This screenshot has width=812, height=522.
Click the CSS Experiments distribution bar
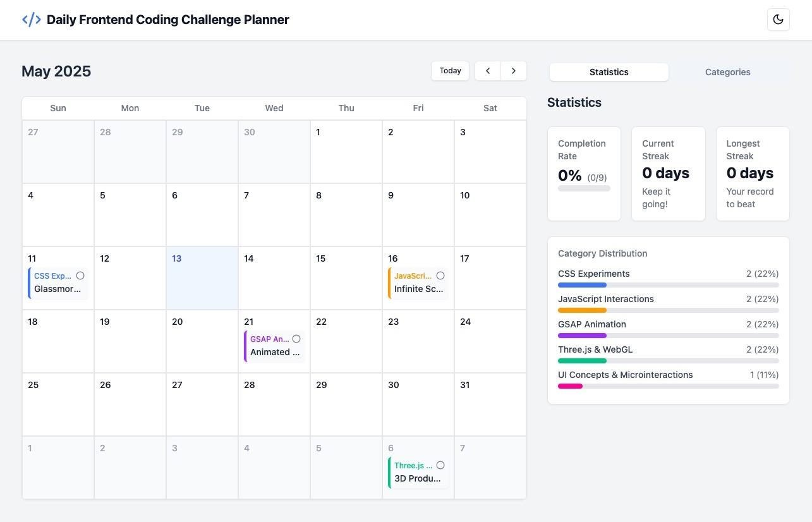(x=668, y=285)
